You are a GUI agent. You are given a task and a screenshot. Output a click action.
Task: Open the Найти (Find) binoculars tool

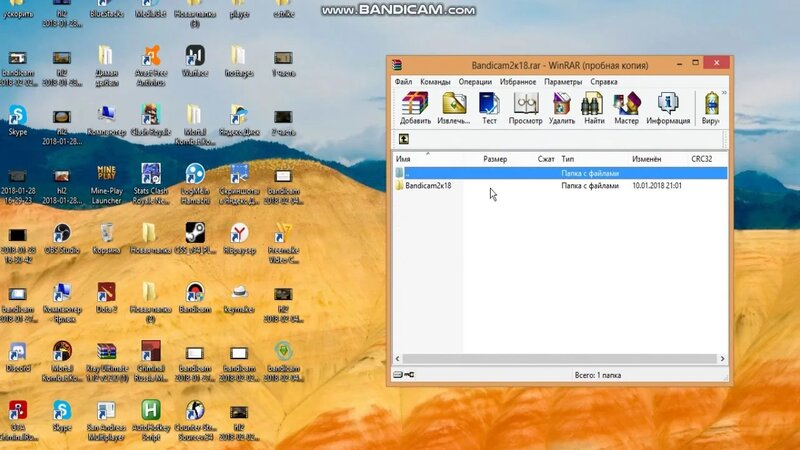(x=594, y=108)
